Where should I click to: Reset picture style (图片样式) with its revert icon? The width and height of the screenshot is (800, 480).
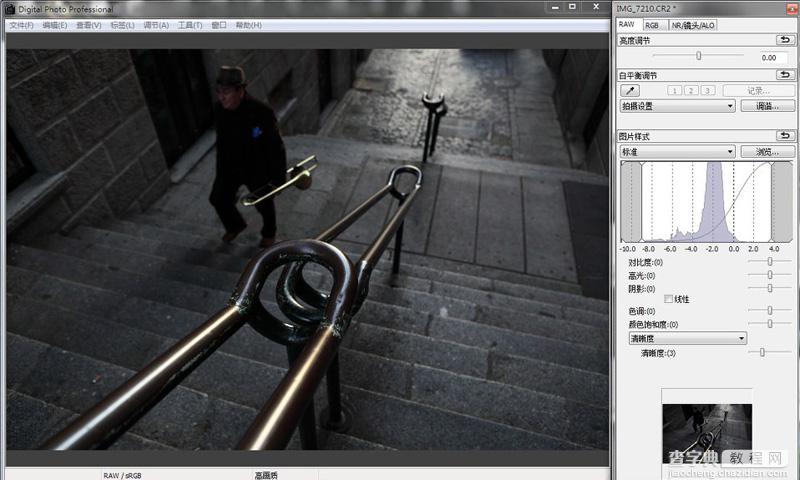click(x=785, y=136)
